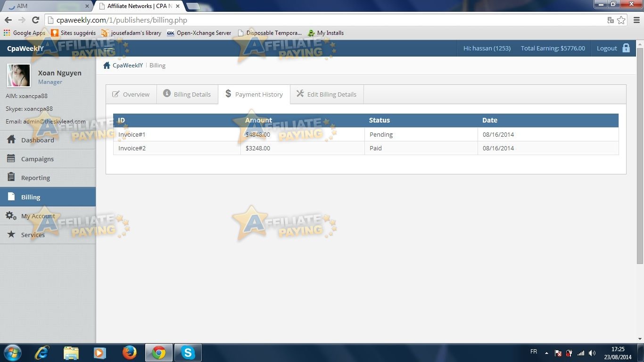This screenshot has width=644, height=362.
Task: Open My Account from the sidebar
Action: (x=48, y=216)
